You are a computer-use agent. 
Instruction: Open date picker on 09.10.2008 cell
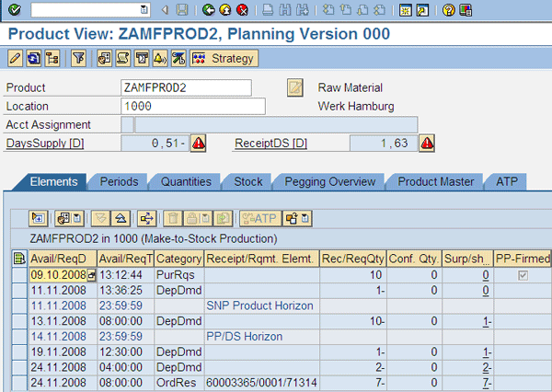(91, 275)
